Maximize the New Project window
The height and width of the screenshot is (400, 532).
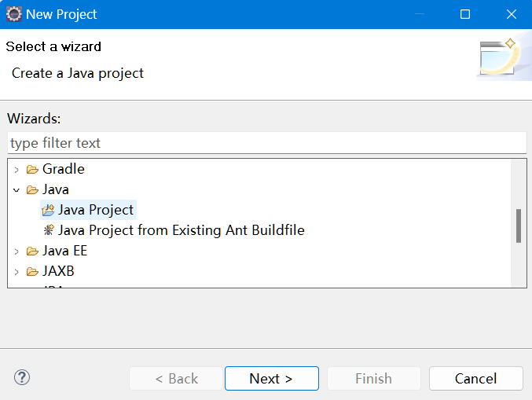point(465,14)
